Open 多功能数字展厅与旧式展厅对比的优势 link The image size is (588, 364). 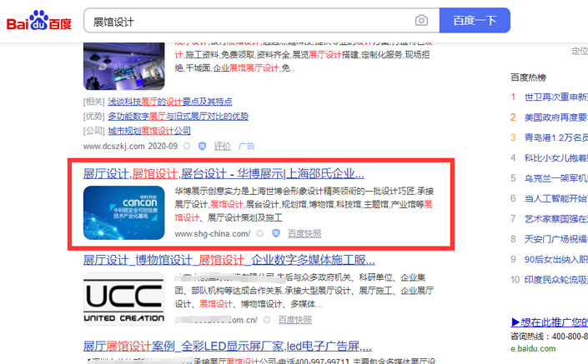[x=178, y=116]
